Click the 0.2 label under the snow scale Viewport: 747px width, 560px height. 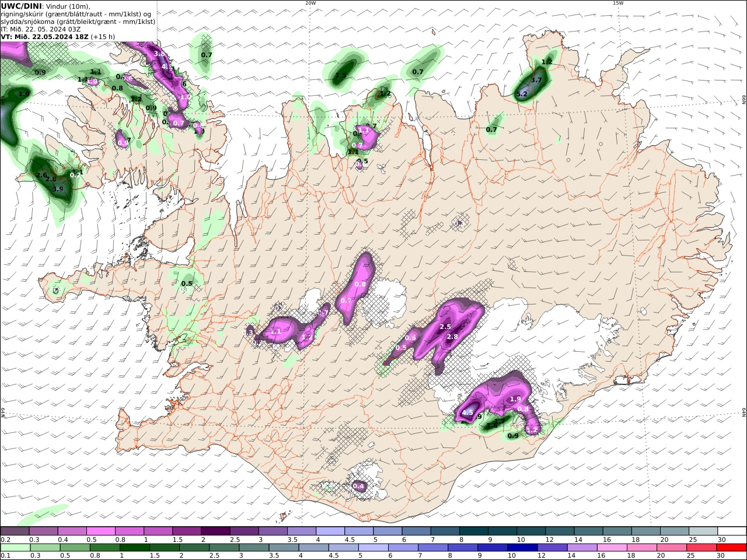click(x=5, y=540)
